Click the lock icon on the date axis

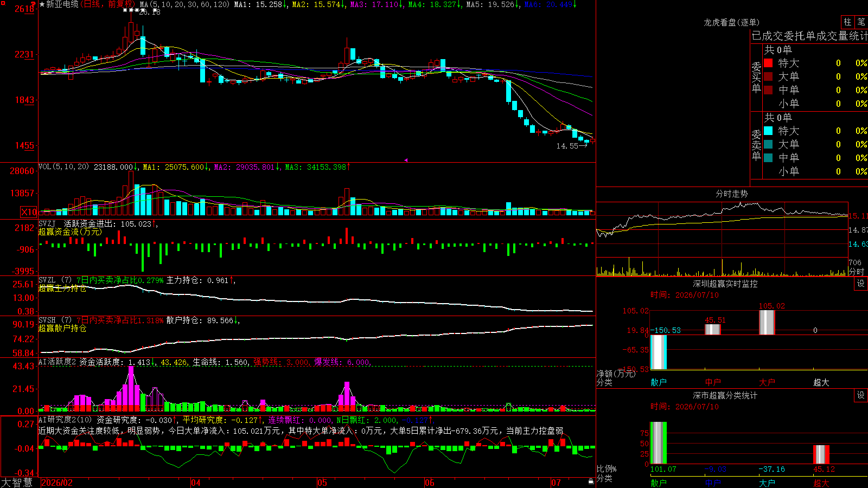click(x=591, y=481)
